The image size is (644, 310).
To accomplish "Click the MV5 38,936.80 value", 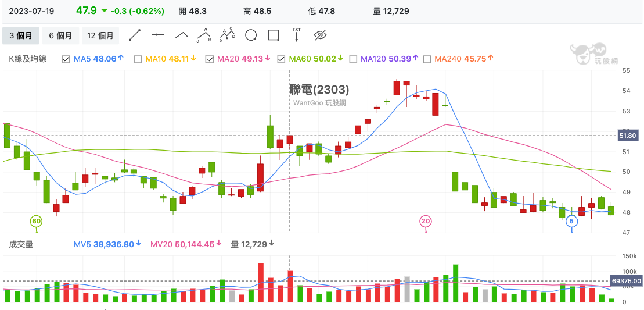I will 104,245.
